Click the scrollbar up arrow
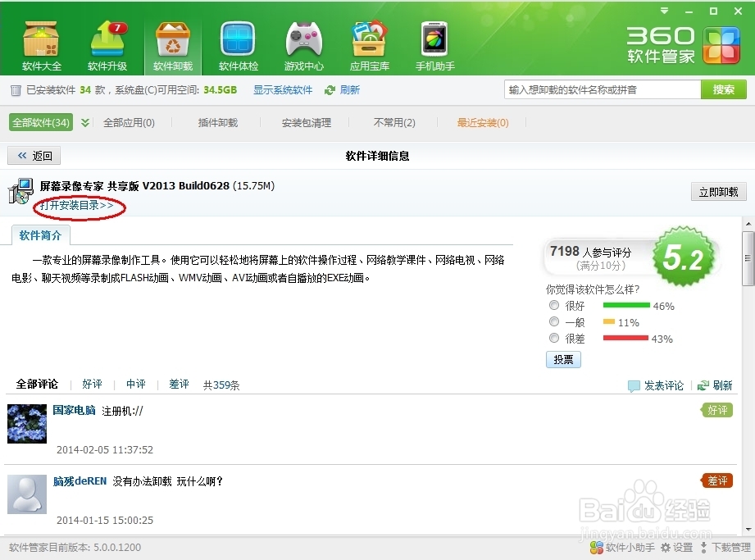This screenshot has width=755, height=560. pos(748,223)
